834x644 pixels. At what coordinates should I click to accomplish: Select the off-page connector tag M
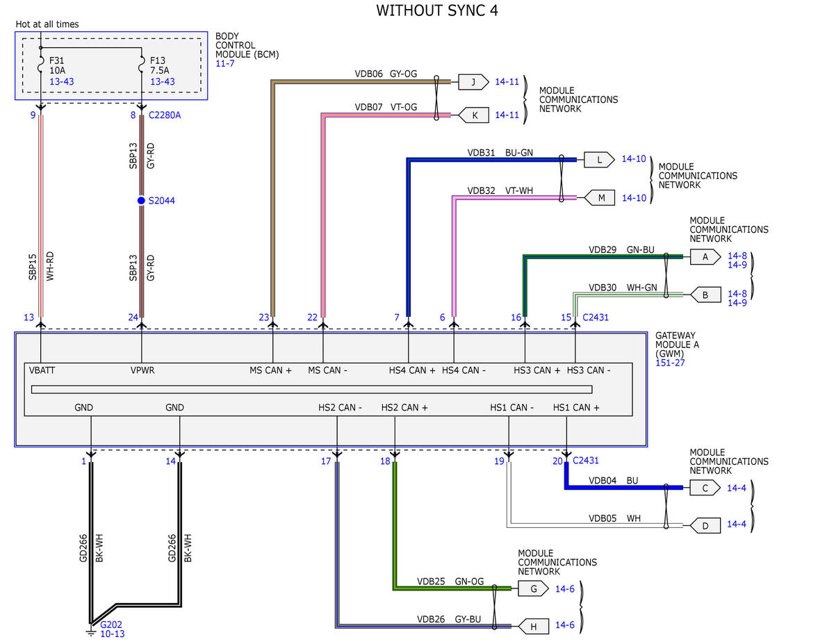pos(599,199)
